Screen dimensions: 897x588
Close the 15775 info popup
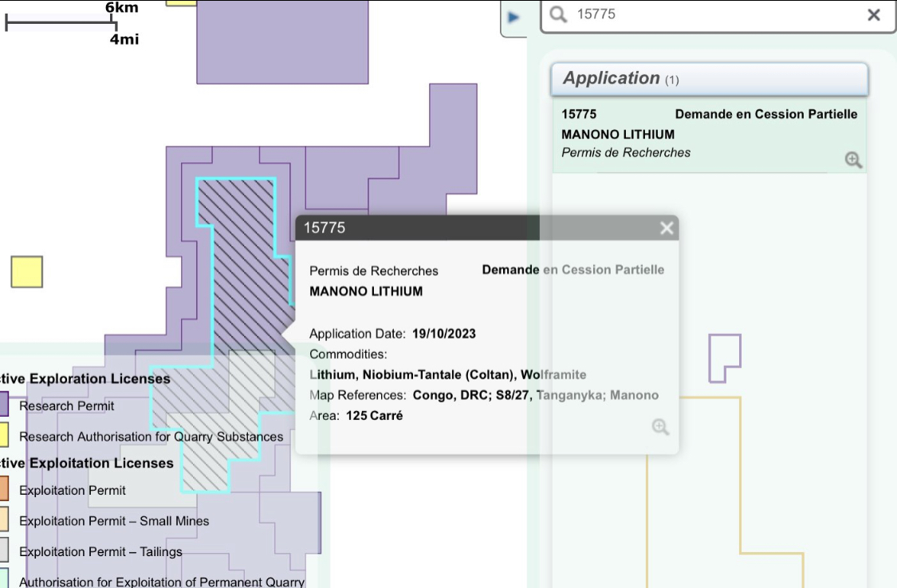[x=667, y=228]
